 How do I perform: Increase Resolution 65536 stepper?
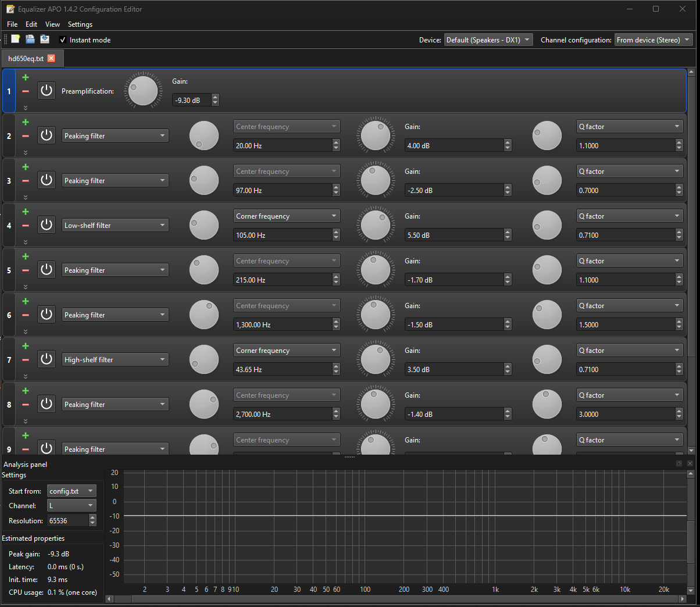point(92,517)
